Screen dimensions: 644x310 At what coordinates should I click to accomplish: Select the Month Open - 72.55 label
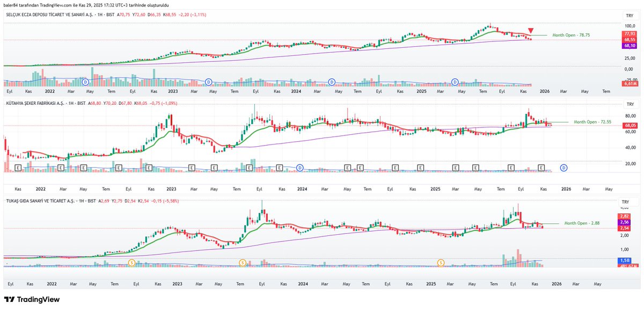592,122
